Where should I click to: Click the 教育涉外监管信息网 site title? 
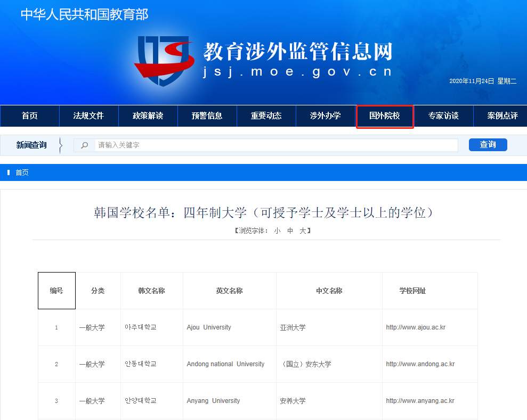[x=298, y=51]
